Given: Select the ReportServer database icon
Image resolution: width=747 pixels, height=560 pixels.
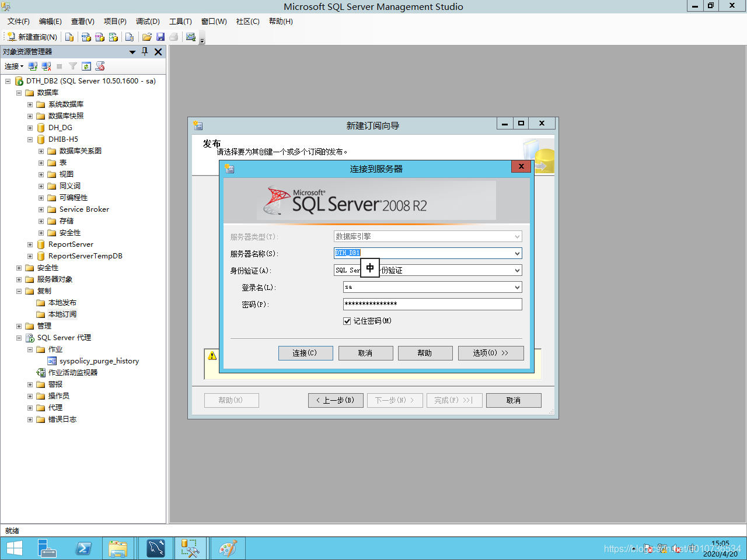Looking at the screenshot, I should click(41, 244).
